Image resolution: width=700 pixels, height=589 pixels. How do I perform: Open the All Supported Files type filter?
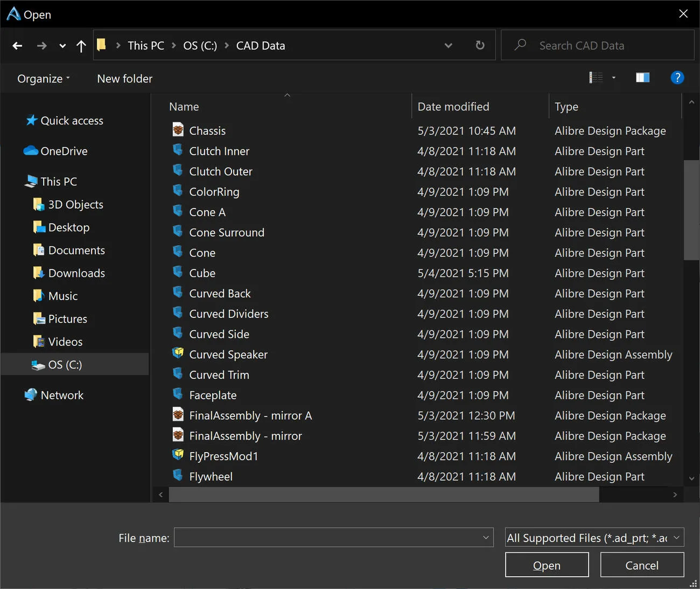[594, 537]
